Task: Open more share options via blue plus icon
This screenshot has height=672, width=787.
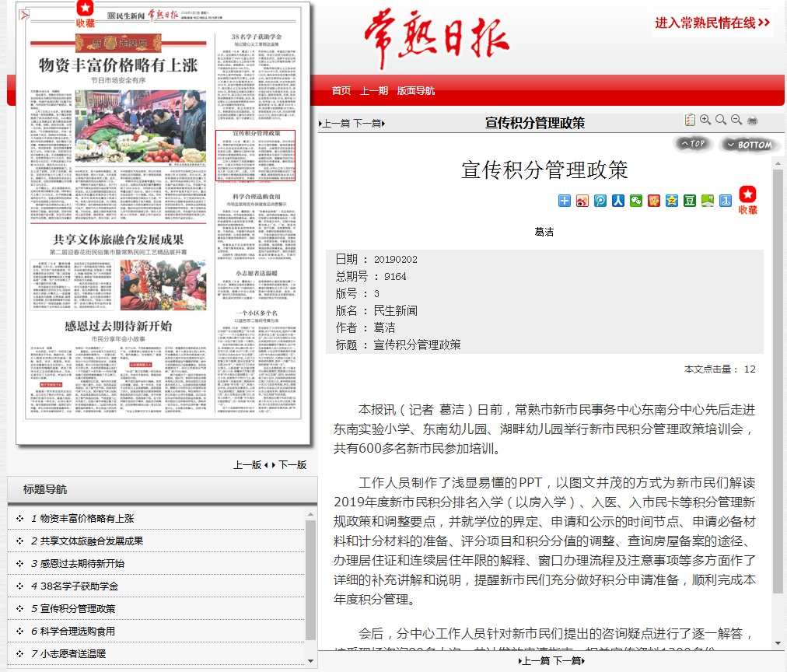Action: 565,201
